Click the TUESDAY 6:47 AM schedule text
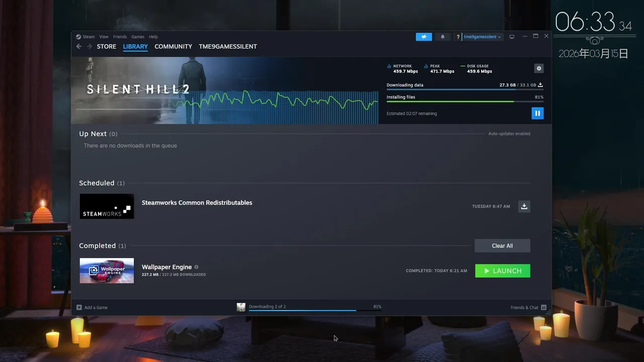Viewport: 644px width, 362px height. (491, 206)
